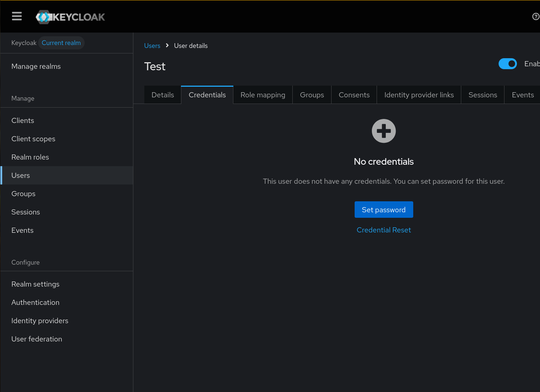Open Realm settings in Configure section
This screenshot has height=392, width=540.
35,284
